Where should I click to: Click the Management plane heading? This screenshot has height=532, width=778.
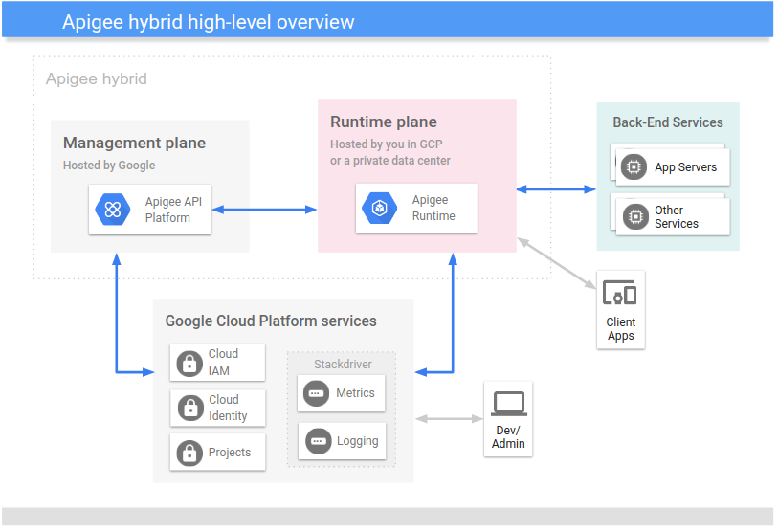(134, 144)
